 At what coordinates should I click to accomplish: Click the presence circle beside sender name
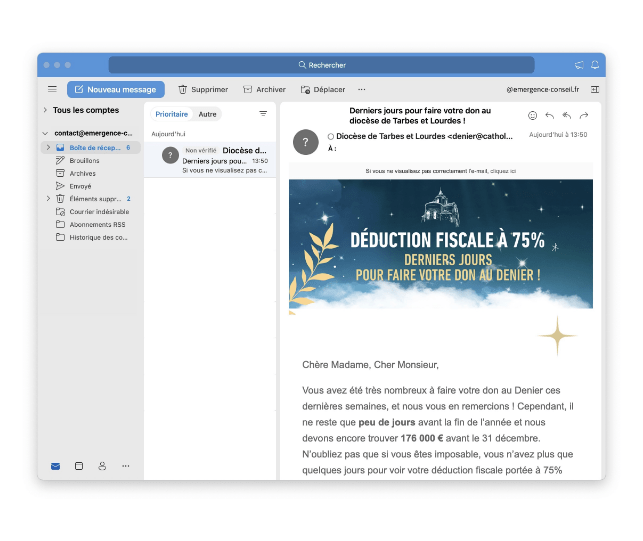point(331,137)
